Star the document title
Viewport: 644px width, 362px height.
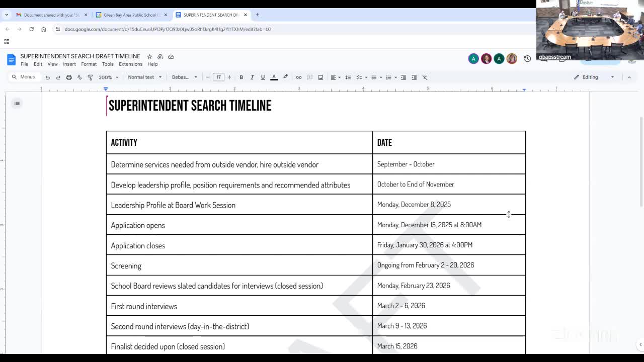(149, 56)
